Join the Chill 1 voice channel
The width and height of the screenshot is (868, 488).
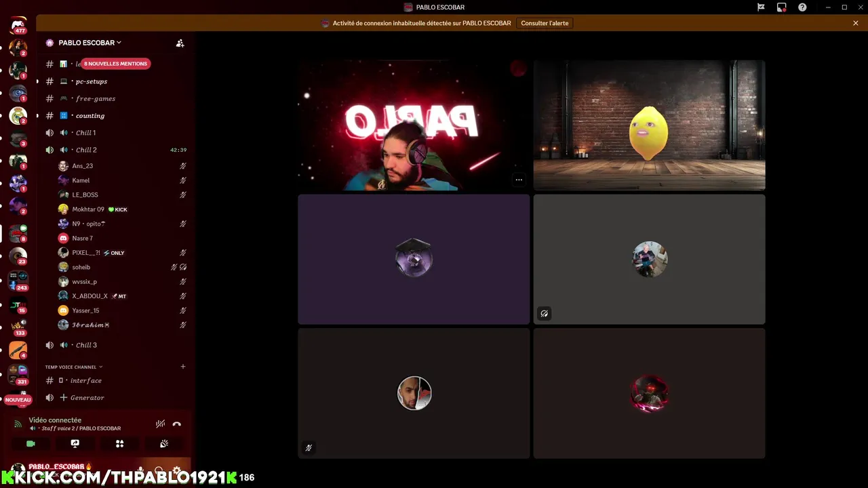(x=114, y=133)
